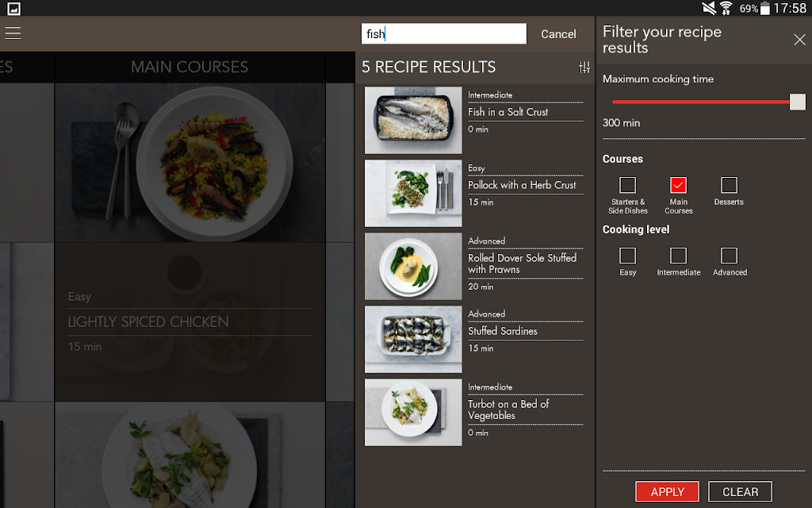Open the Lightly Spiced Chicken recipe card
Screen dimensions: 812x508
click(x=190, y=322)
